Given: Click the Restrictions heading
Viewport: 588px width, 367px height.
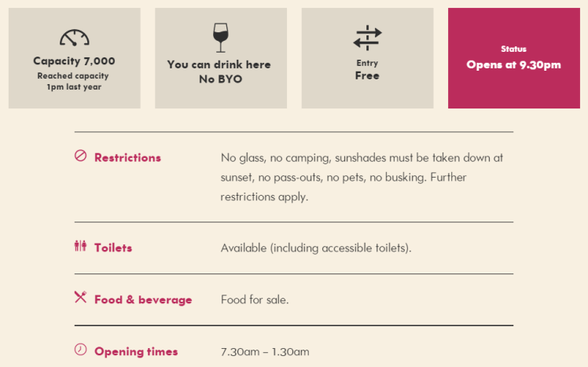Looking at the screenshot, I should click(x=127, y=157).
